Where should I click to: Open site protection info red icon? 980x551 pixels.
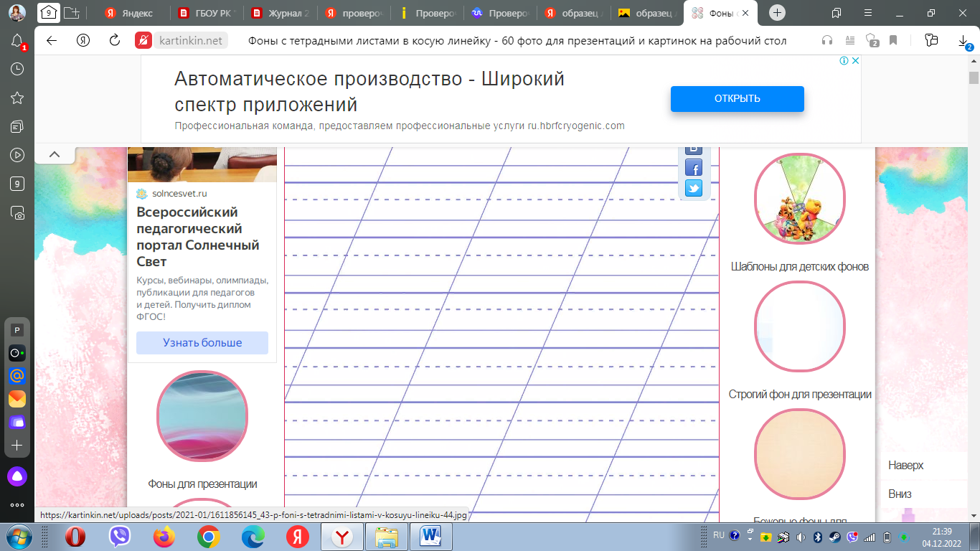143,40
